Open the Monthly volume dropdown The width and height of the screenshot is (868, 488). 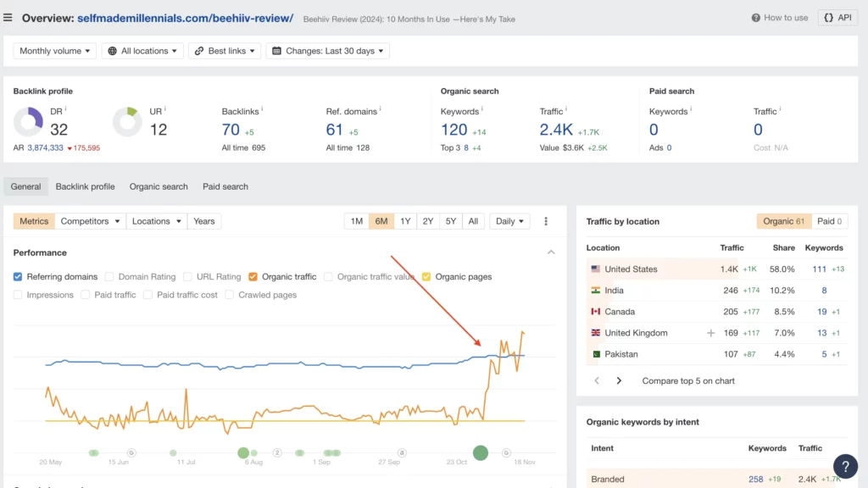[55, 51]
